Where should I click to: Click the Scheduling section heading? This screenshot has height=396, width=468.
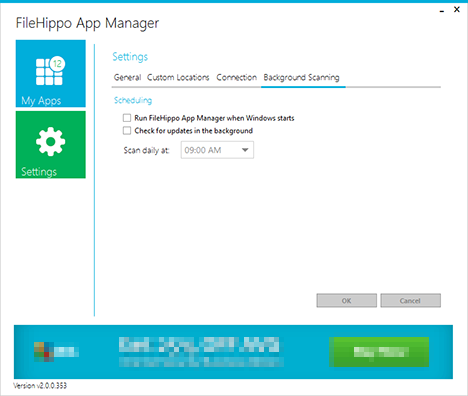[x=133, y=100]
